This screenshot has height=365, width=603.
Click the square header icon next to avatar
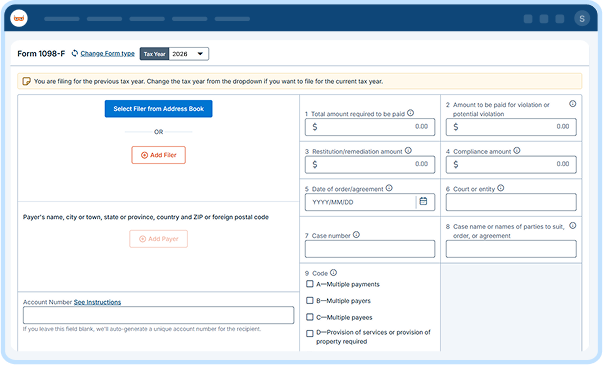coord(560,19)
